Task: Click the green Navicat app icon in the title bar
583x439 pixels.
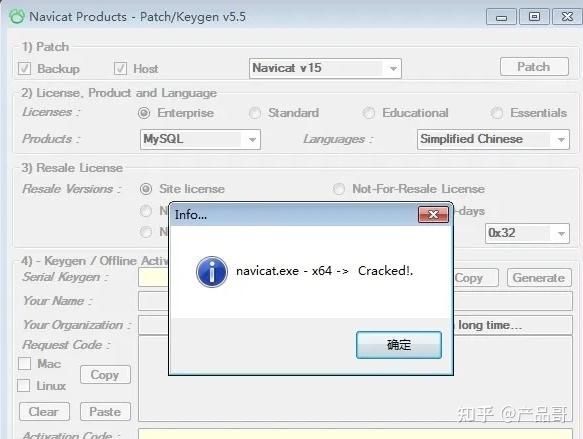Action: [x=17, y=17]
